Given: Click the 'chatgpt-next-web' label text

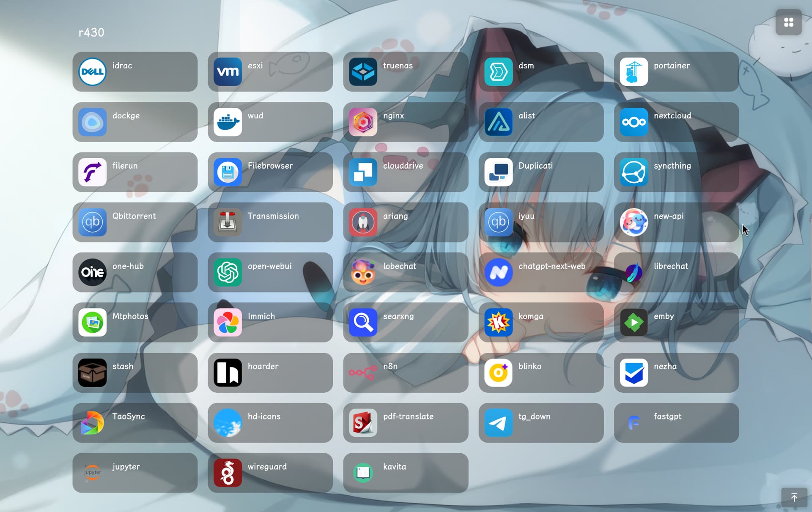Looking at the screenshot, I should click(552, 266).
